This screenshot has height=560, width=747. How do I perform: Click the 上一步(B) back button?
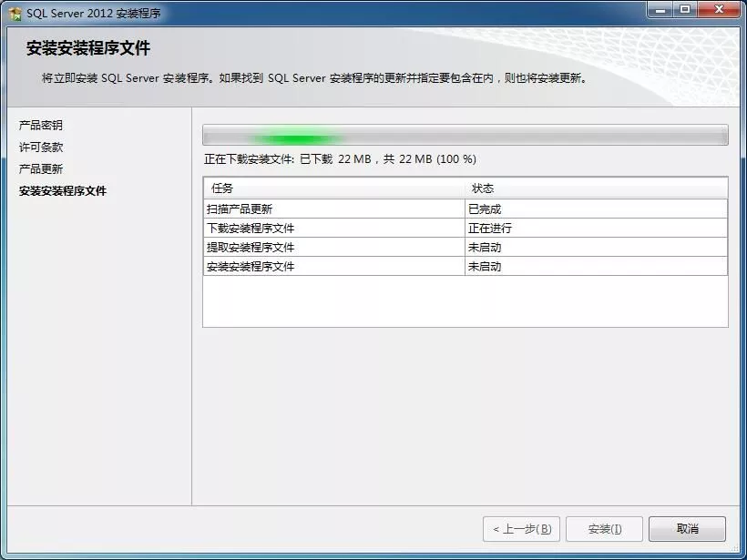coord(521,528)
